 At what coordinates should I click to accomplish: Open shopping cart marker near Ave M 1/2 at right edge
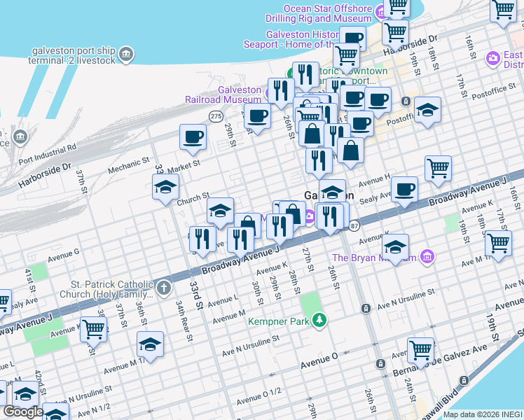[498, 246]
